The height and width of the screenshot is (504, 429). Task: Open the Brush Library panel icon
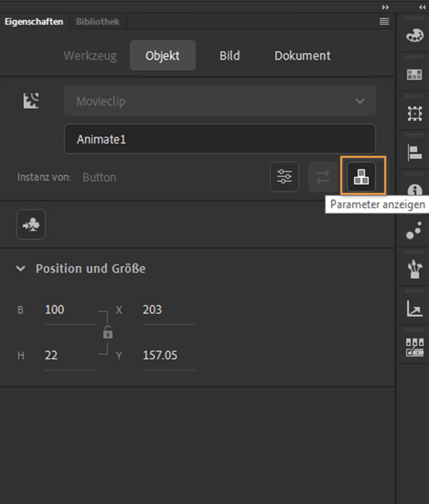(415, 269)
